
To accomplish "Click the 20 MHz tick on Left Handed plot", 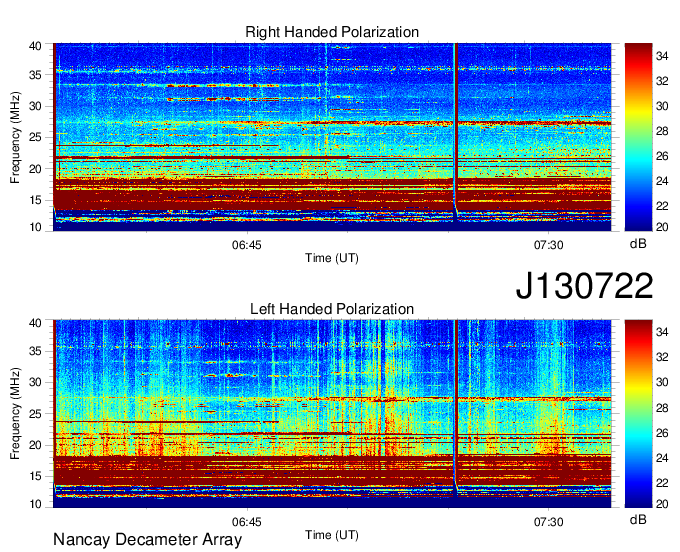I will (x=35, y=445).
